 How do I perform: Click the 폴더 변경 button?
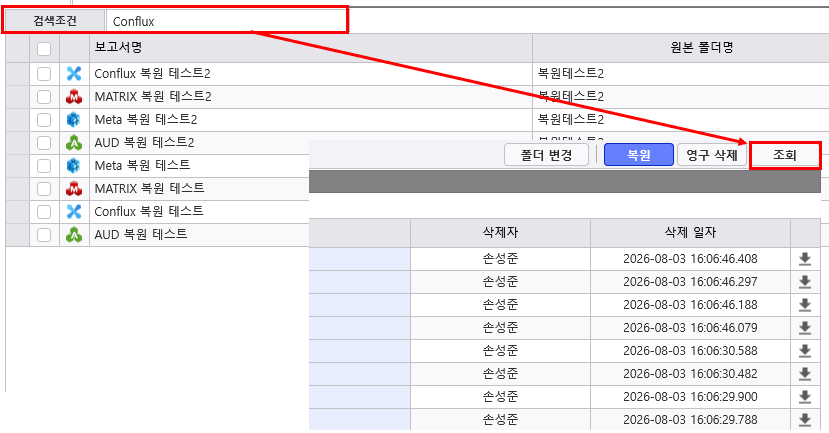coord(546,155)
